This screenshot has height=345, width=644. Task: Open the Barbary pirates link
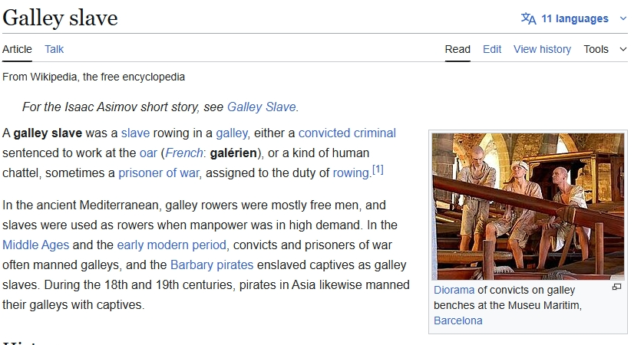[x=212, y=265]
